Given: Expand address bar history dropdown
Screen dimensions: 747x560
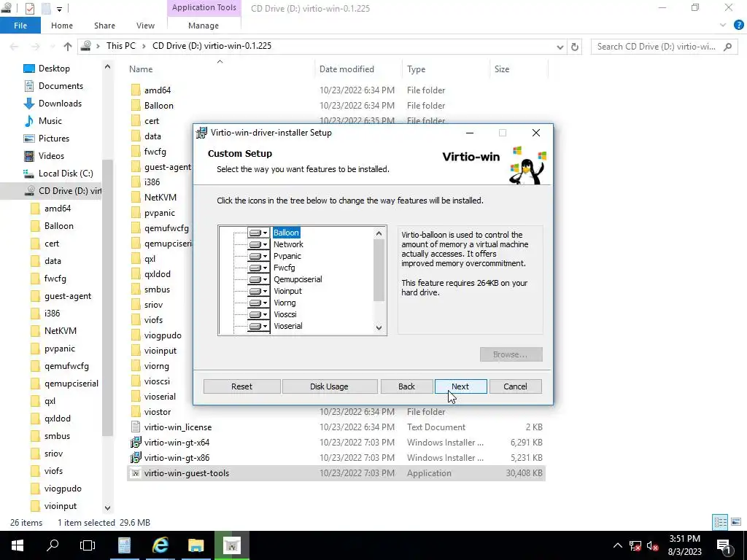Looking at the screenshot, I should tap(560, 47).
